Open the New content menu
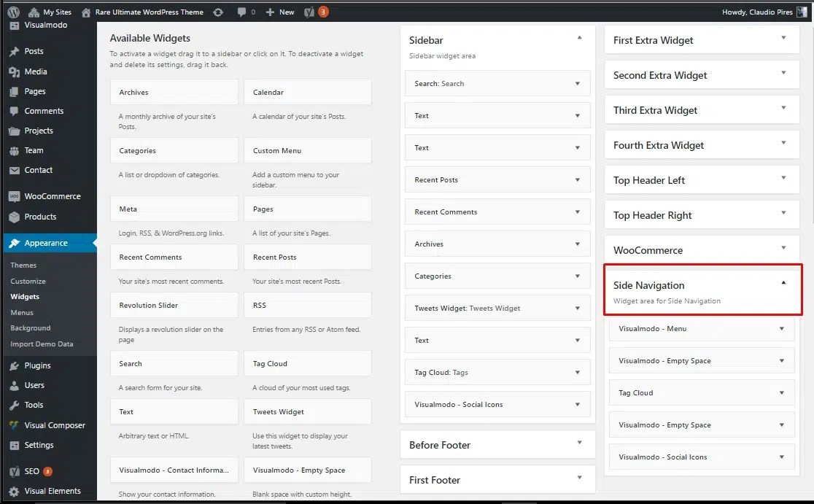The width and height of the screenshot is (814, 504). pos(280,12)
